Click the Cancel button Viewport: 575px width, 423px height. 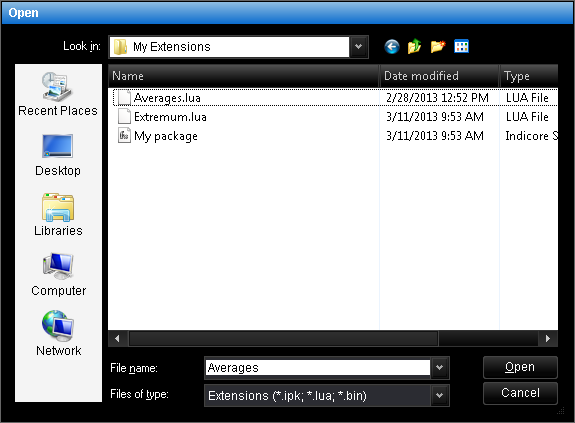[520, 393]
